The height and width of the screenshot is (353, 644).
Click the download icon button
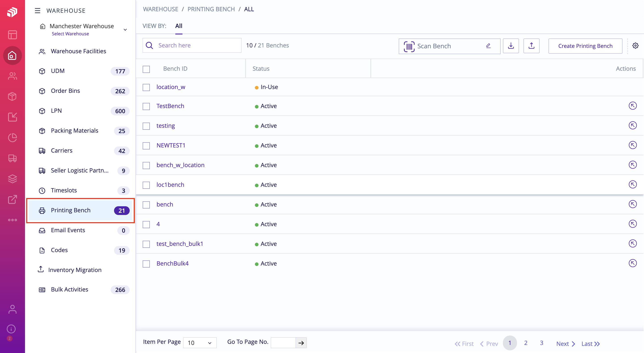pos(511,46)
